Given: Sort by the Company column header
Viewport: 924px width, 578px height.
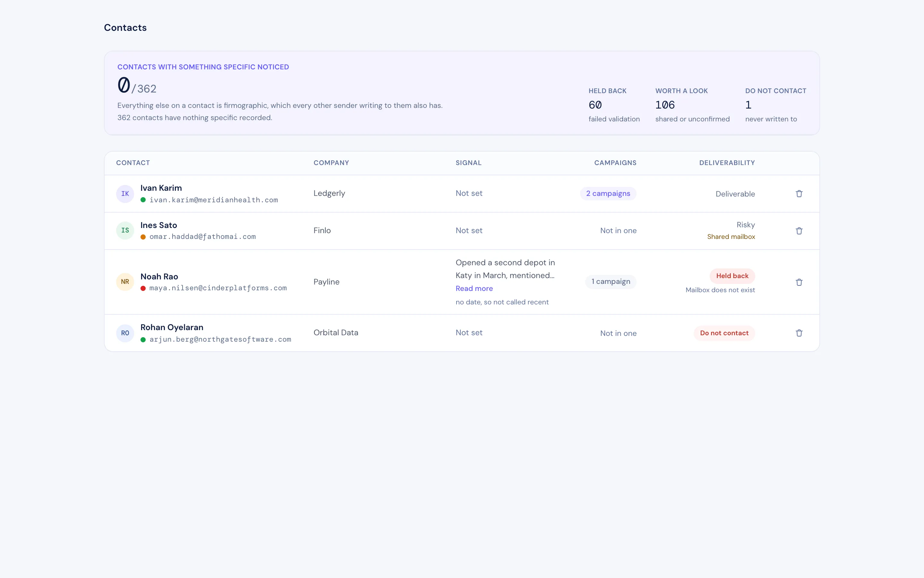Looking at the screenshot, I should (331, 163).
